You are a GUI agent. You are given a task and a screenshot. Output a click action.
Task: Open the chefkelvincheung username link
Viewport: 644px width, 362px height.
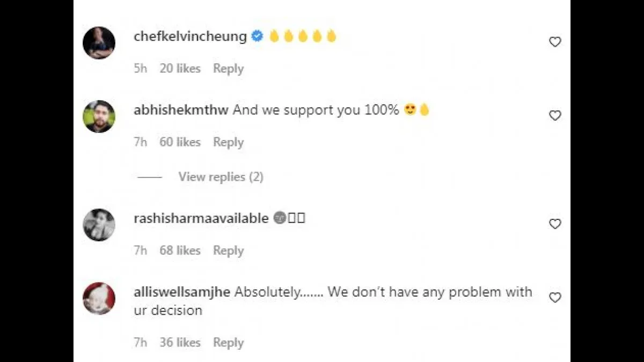coord(190,36)
